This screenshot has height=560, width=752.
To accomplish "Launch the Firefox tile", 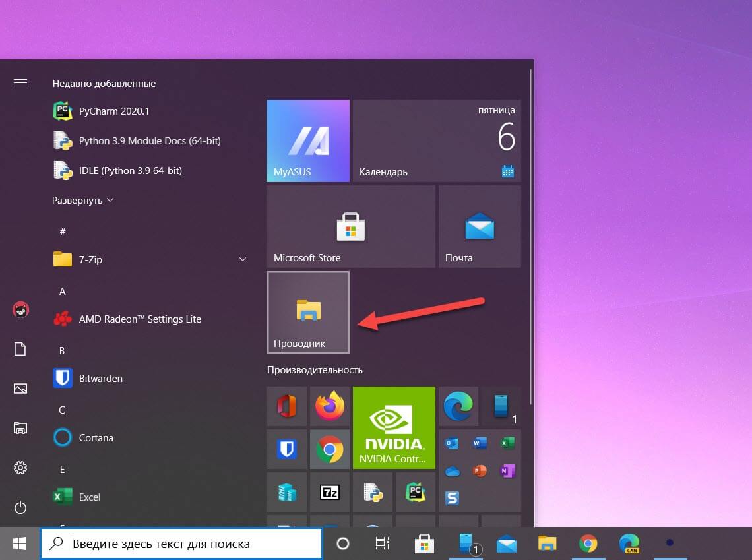I will point(329,406).
